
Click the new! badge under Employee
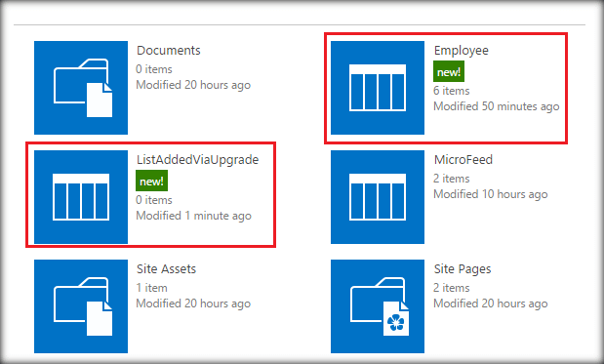449,71
